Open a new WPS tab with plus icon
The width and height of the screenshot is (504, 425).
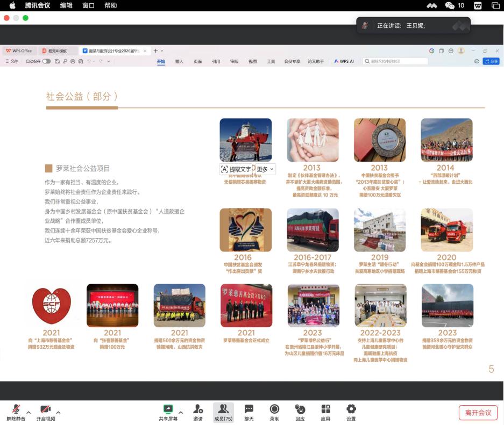(155, 51)
